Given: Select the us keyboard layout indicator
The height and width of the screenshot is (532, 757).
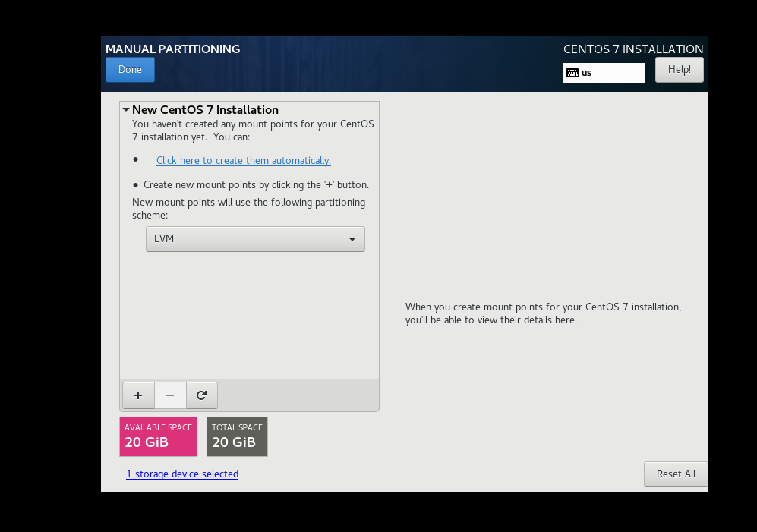Looking at the screenshot, I should point(604,73).
